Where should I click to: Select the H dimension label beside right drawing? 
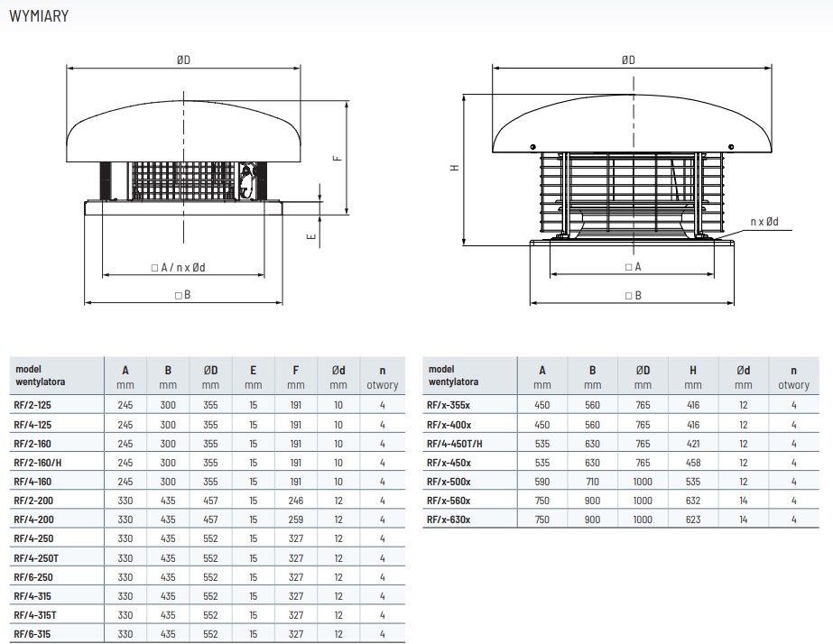(456, 168)
